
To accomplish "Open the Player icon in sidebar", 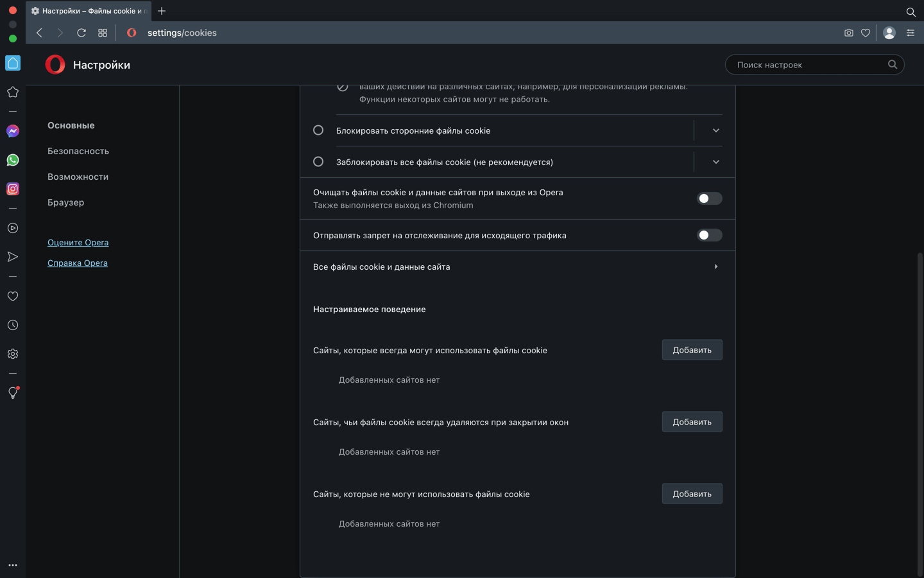I will (x=13, y=228).
